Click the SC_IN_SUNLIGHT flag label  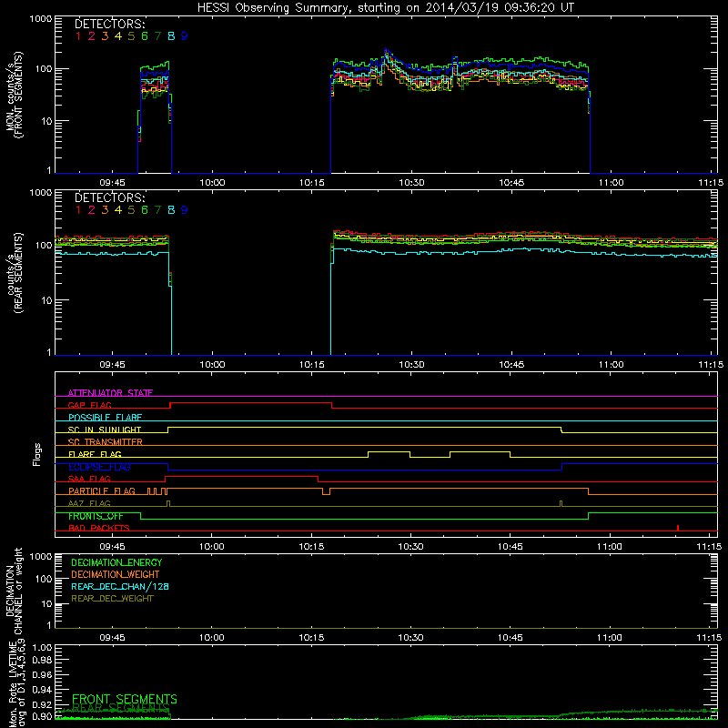pos(105,430)
